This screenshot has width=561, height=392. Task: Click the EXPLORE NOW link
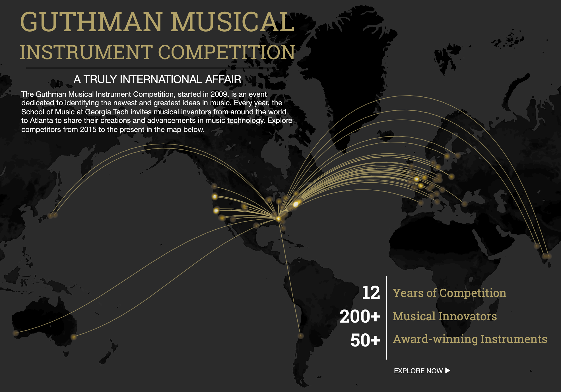(422, 371)
